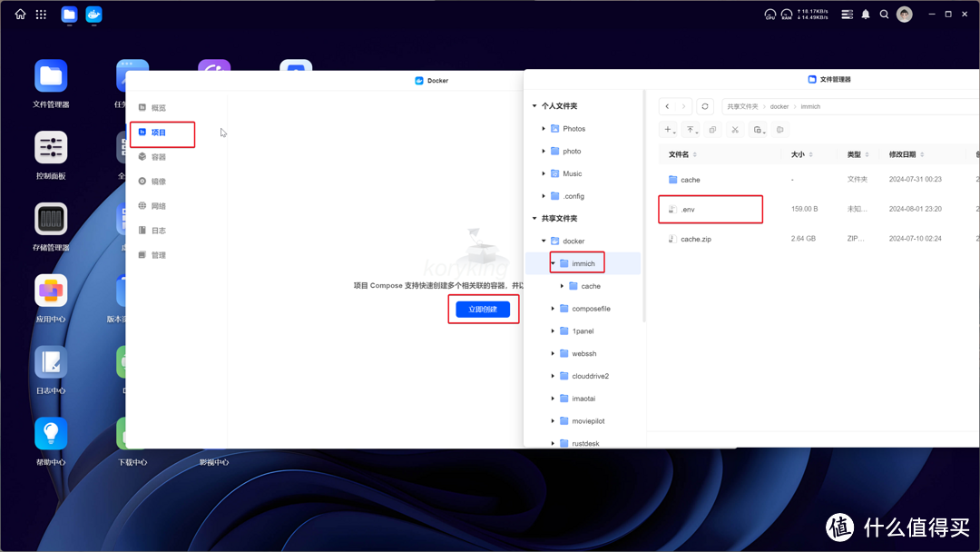Select the rustdesk folder in tree

pos(583,443)
